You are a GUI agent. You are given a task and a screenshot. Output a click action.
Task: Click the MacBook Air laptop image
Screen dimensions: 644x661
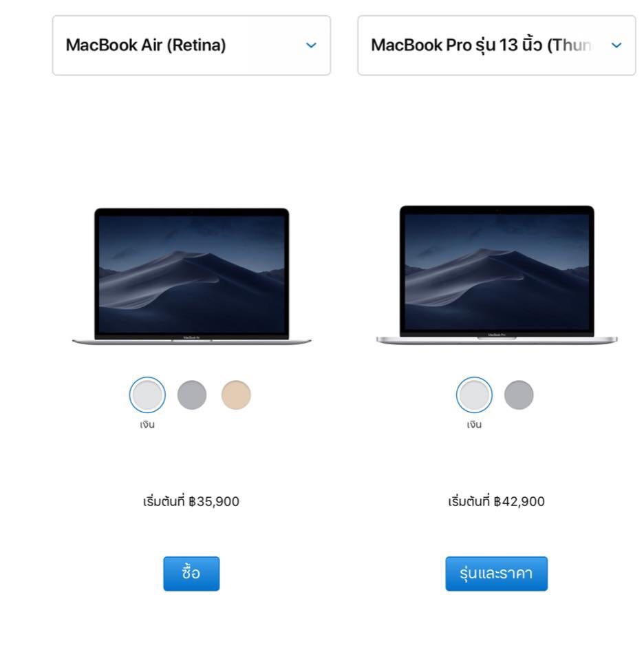[192, 277]
